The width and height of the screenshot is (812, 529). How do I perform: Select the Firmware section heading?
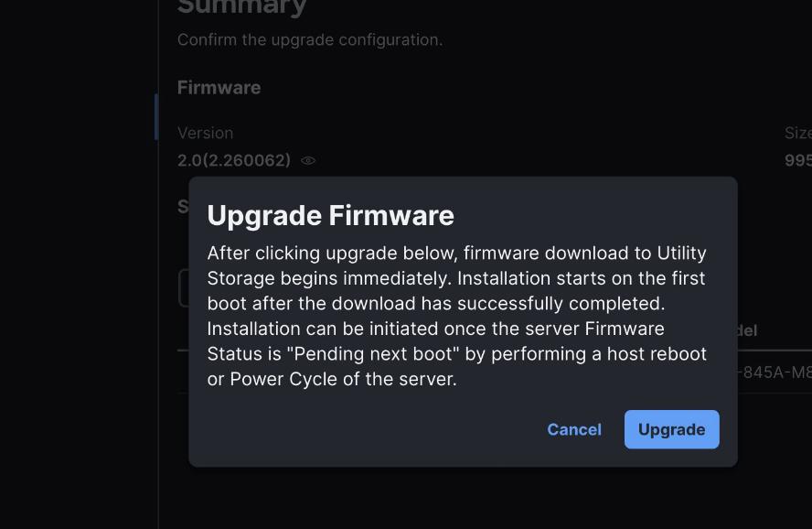tap(219, 88)
